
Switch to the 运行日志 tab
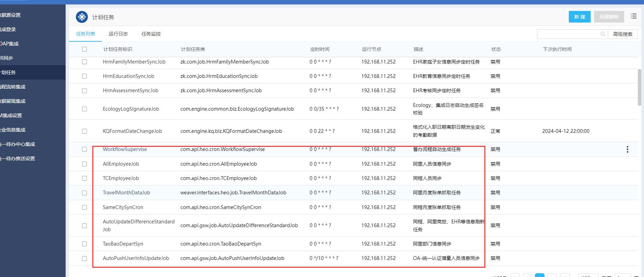[118, 34]
